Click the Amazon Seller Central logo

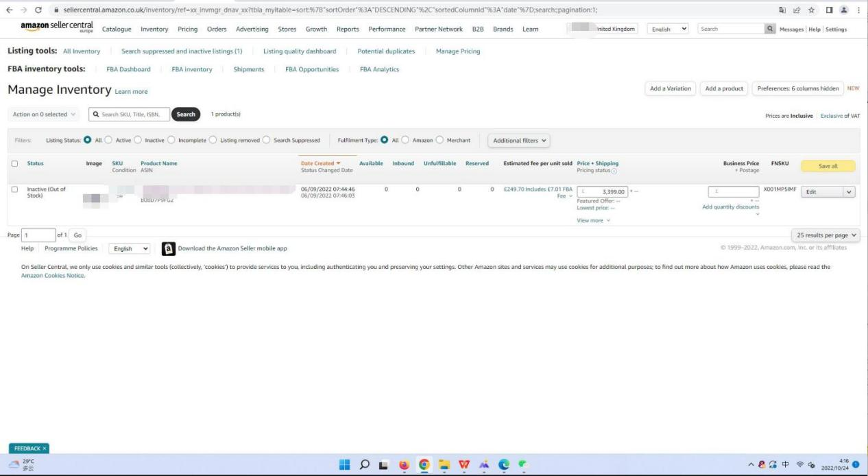click(57, 27)
